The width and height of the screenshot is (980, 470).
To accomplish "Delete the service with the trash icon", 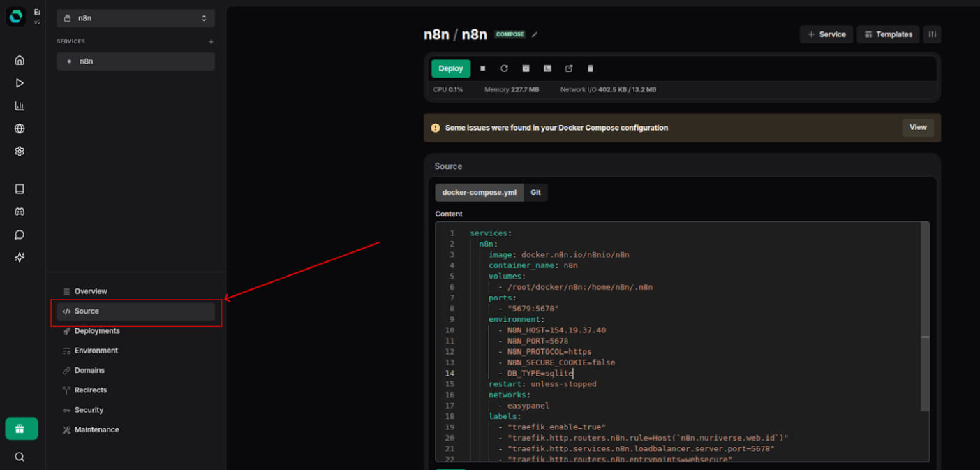I will [x=591, y=68].
